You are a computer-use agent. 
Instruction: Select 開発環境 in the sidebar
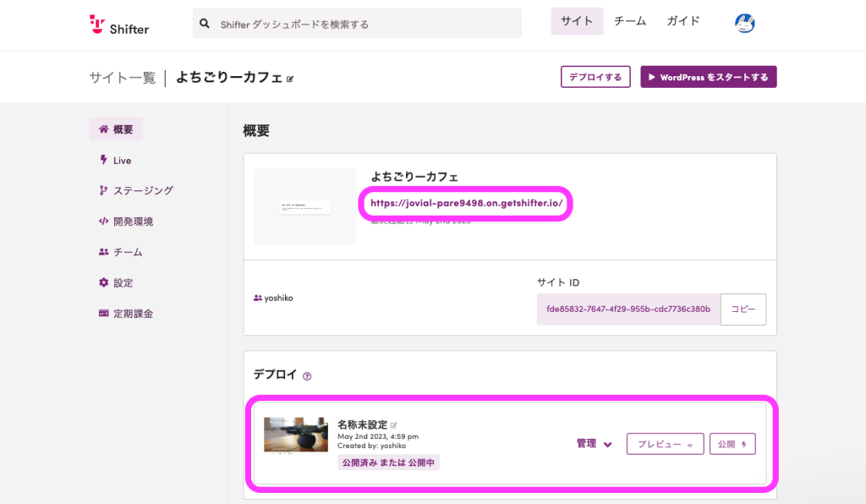coord(126,222)
